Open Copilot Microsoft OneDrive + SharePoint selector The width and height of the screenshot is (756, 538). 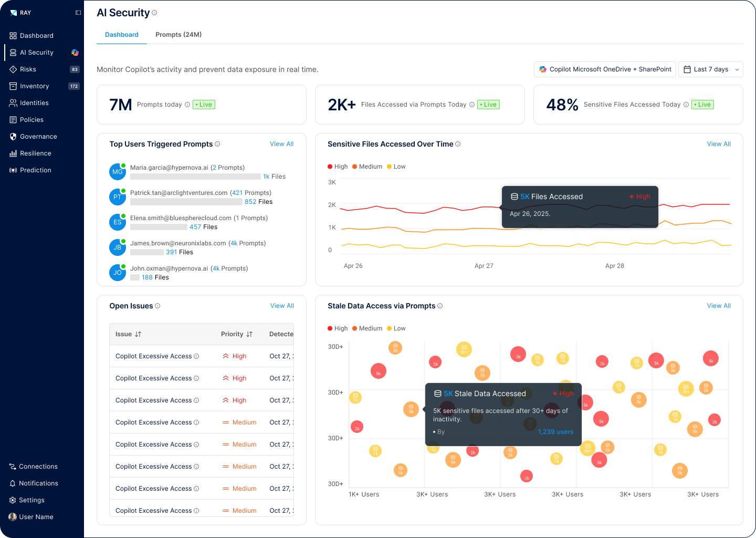[605, 69]
